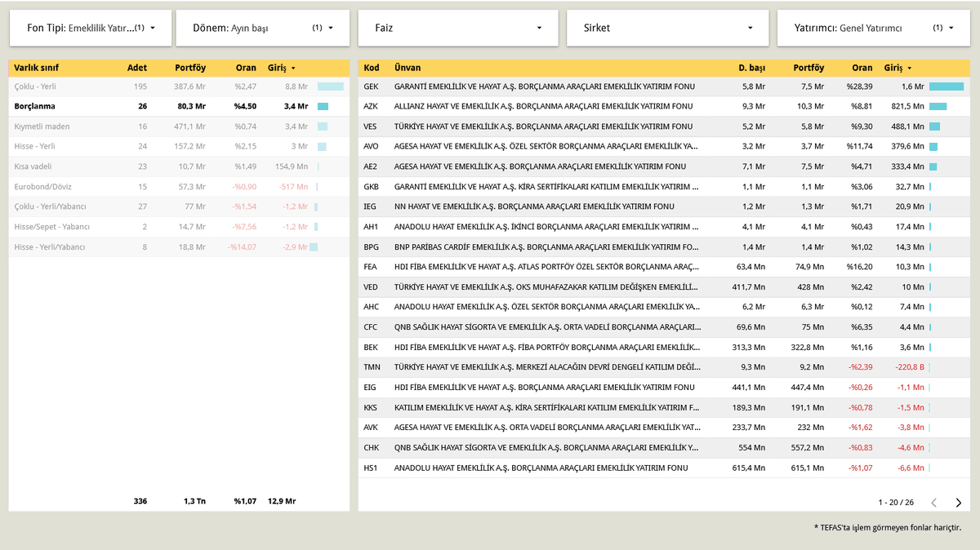Click fund code VED
980x550 pixels.
(x=372, y=286)
